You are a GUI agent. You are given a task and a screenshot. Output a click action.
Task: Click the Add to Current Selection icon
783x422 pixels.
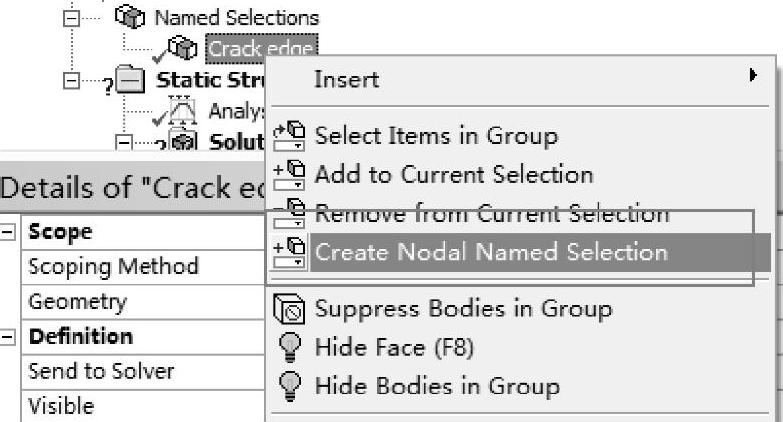(x=288, y=174)
